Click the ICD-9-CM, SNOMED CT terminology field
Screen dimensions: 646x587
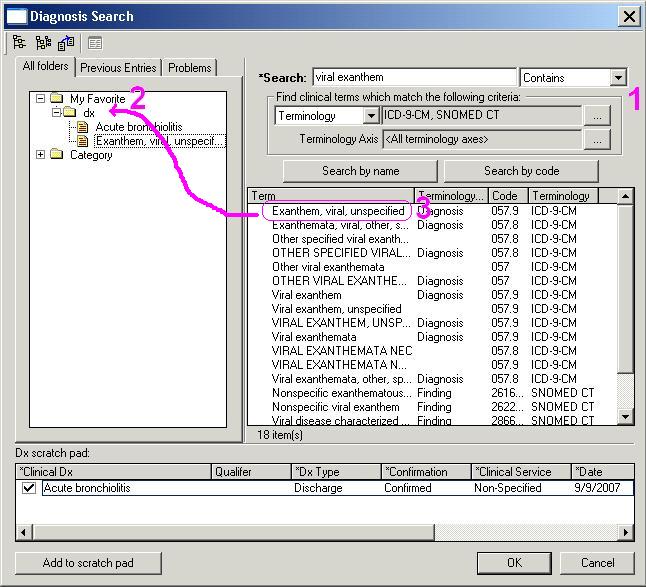click(x=482, y=115)
